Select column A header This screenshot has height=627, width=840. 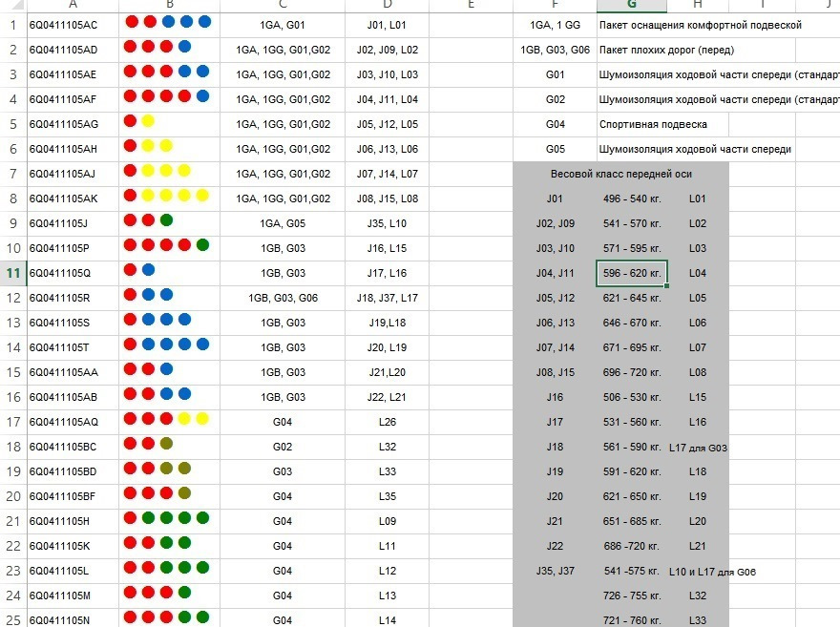73,6
